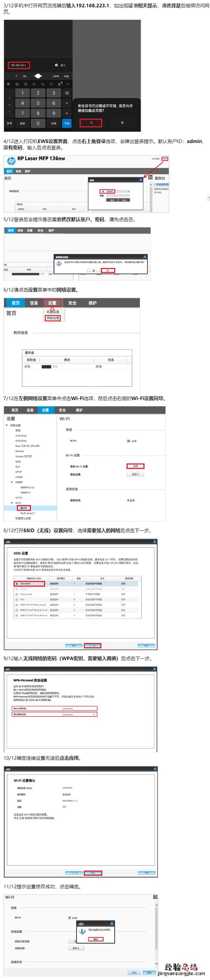
Task: Collapse the SNMP tree node
Action: (12, 482)
